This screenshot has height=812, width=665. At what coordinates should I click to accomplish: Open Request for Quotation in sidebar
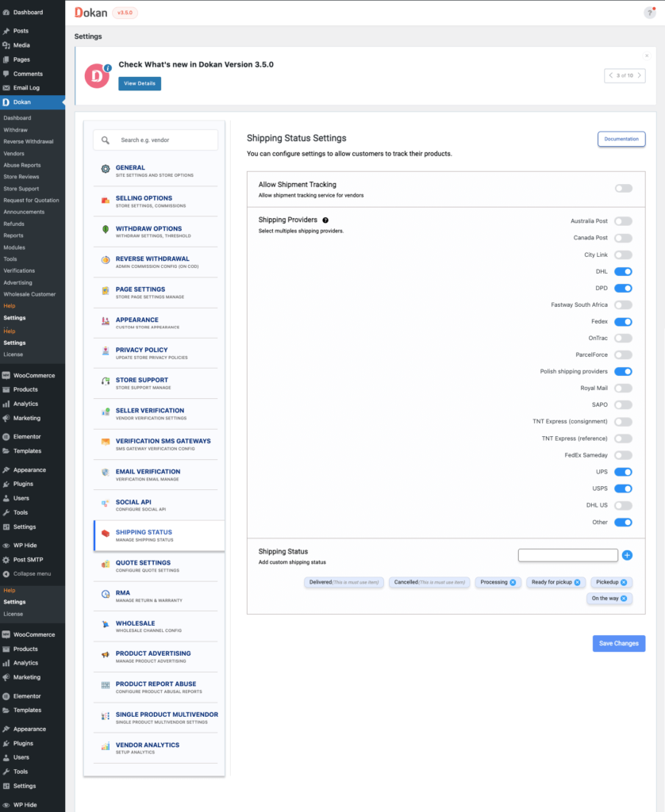31,201
